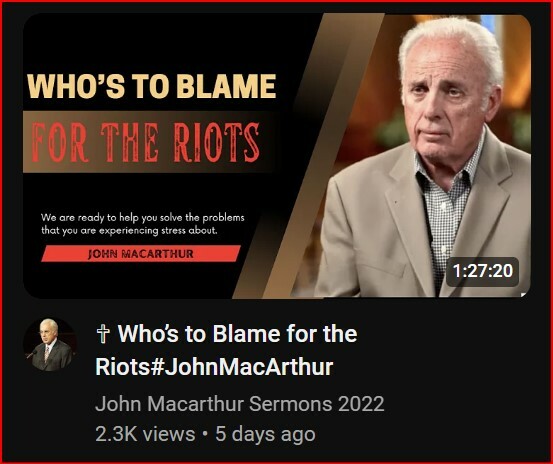Click the word "Sermons" in the channel name

(291, 404)
